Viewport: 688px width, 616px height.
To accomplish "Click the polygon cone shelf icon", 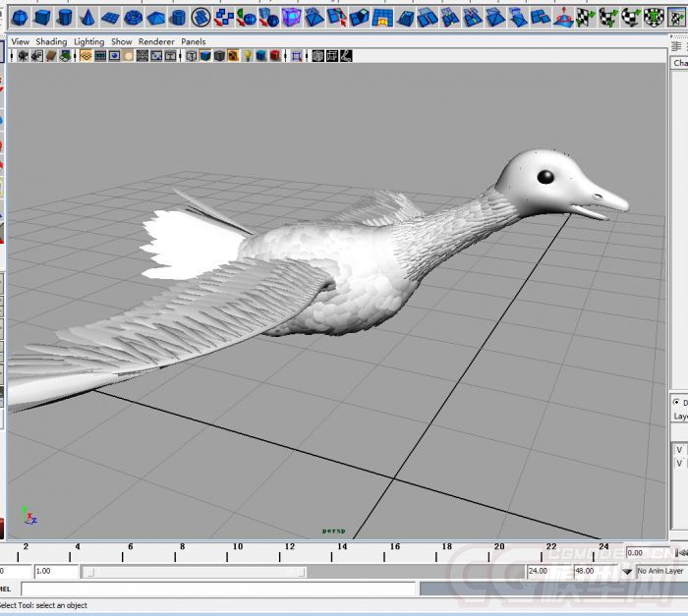I will [x=87, y=17].
